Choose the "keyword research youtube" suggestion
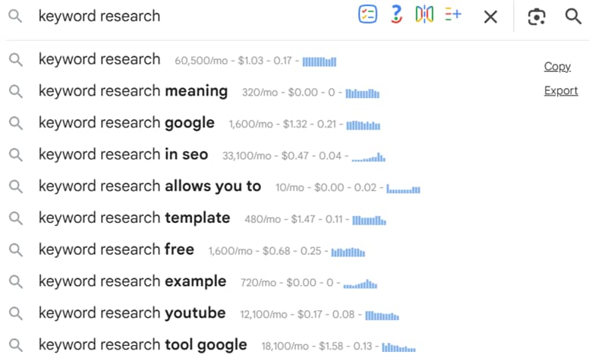This screenshot has height=364, width=592. [x=132, y=313]
